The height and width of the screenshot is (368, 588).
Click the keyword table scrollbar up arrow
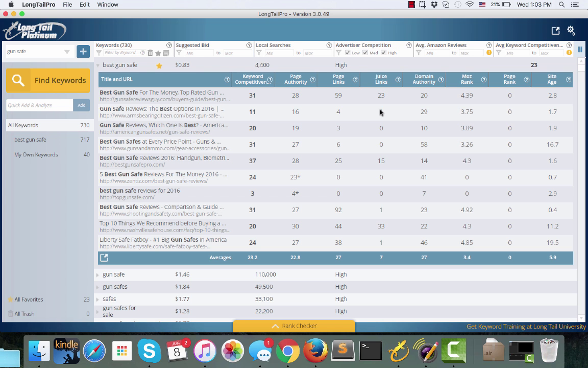(581, 61)
